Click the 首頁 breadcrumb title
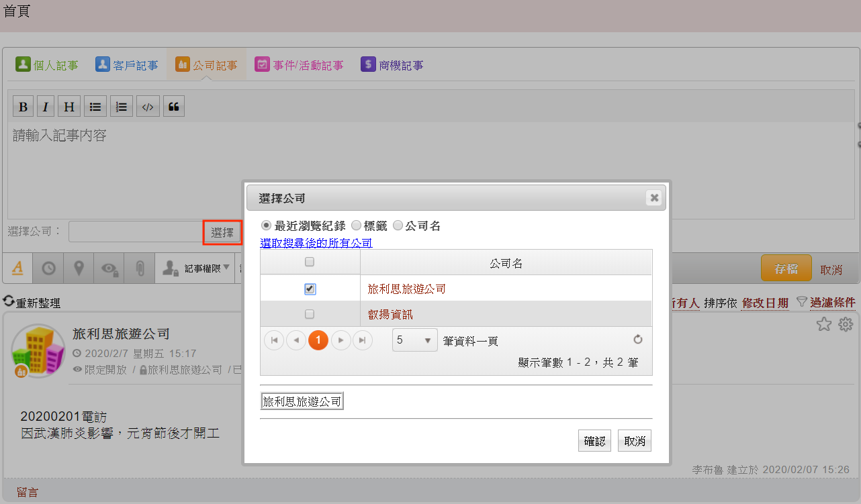Image resolution: width=861 pixels, height=504 pixels. (17, 11)
